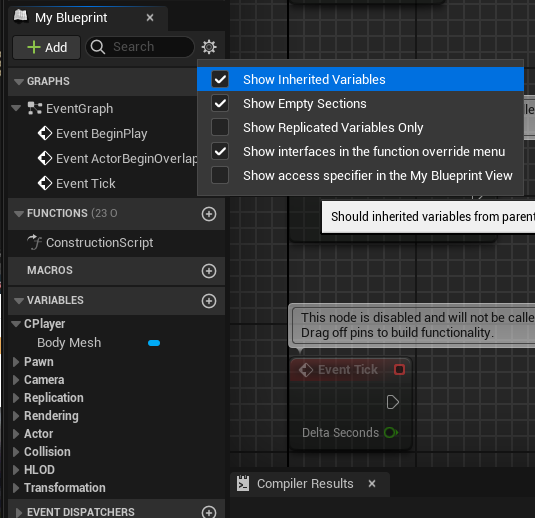The image size is (535, 518).
Task: Click the Event Tick node title
Action: 348,370
